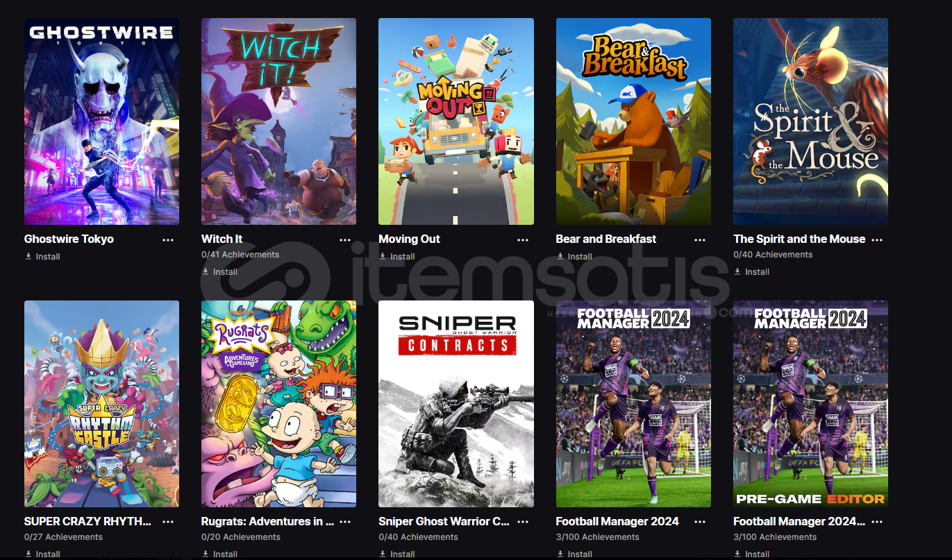Install Witch It game
The image size is (952, 560).
point(219,272)
